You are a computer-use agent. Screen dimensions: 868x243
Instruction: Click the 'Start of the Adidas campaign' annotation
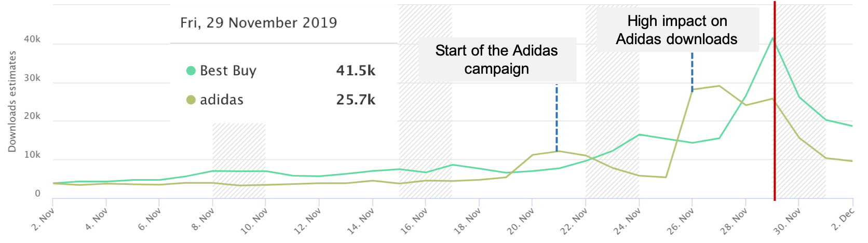(497, 59)
